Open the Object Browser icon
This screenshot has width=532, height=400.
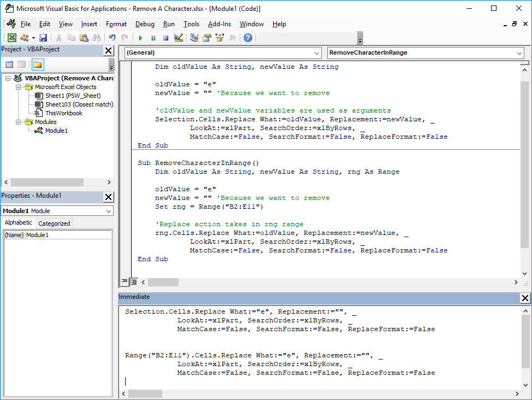(220, 37)
